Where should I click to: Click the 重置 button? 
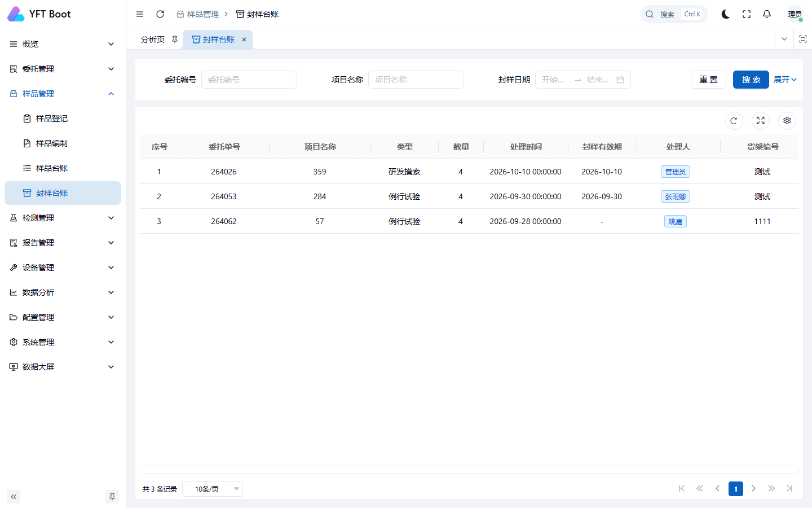pos(708,80)
